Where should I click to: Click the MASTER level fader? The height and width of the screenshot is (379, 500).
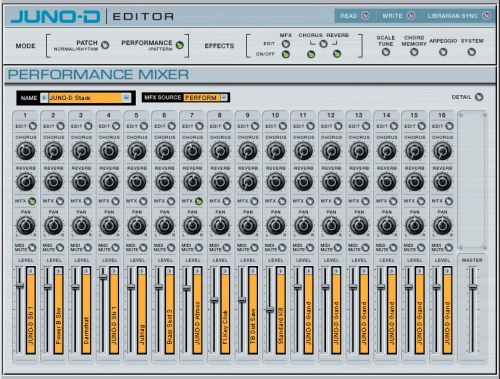tap(473, 287)
